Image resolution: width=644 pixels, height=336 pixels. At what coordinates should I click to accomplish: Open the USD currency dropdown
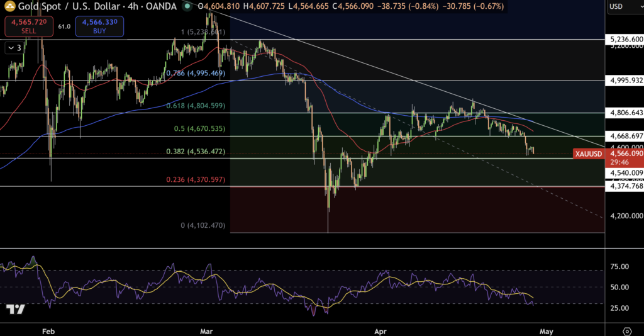click(622, 6)
